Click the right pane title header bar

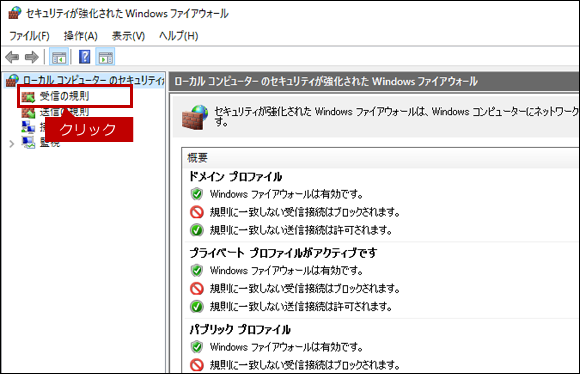pyautogui.click(x=374, y=81)
